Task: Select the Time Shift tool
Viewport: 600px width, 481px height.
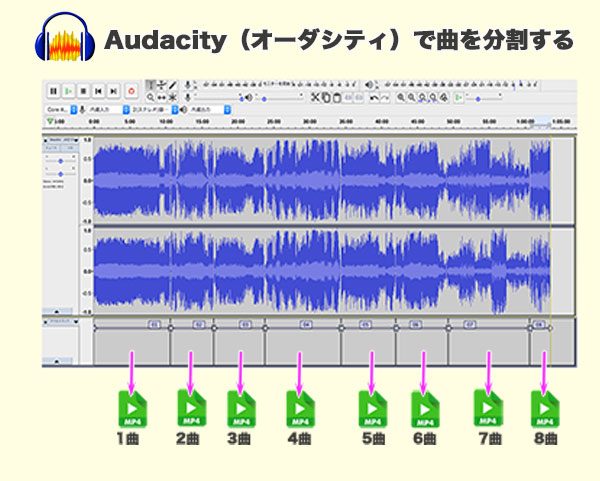Action: click(161, 97)
